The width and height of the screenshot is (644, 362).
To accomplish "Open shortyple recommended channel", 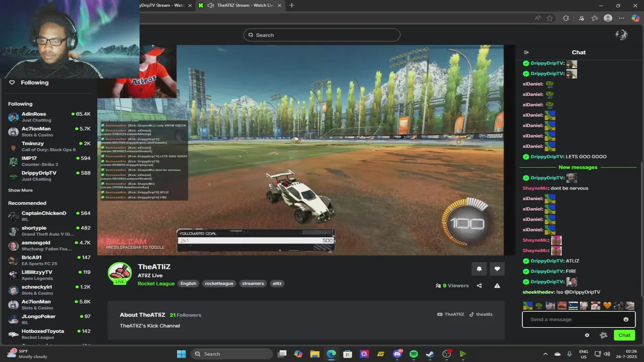I will (x=49, y=231).
